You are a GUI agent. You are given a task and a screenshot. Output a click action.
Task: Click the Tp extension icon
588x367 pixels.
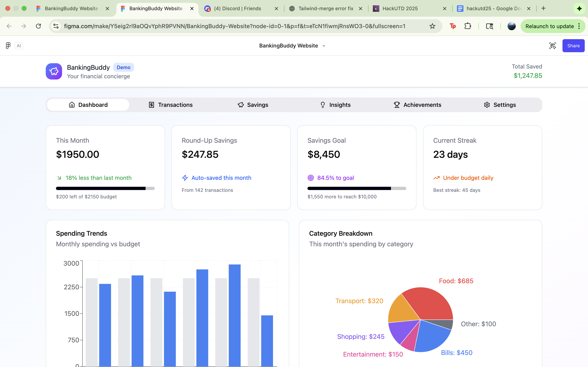[x=453, y=26]
